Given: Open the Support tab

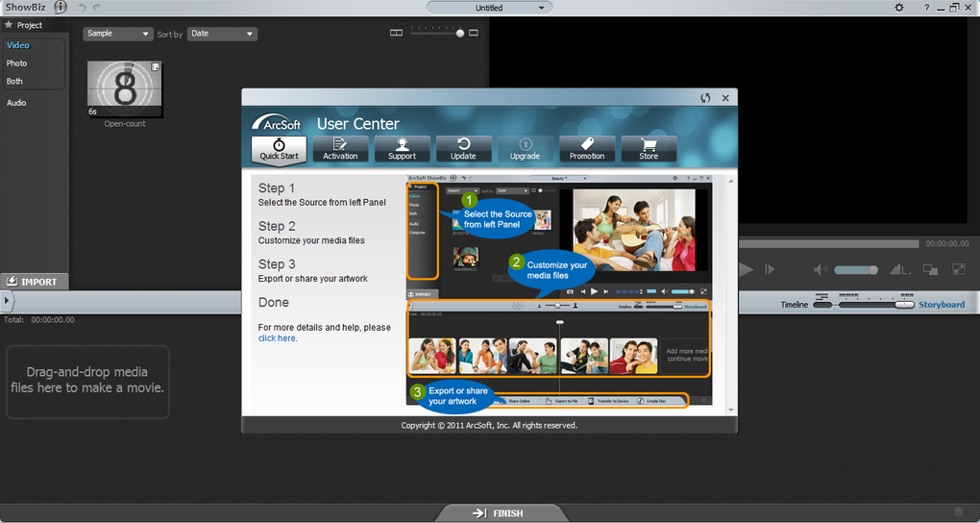Looking at the screenshot, I should tap(402, 150).
